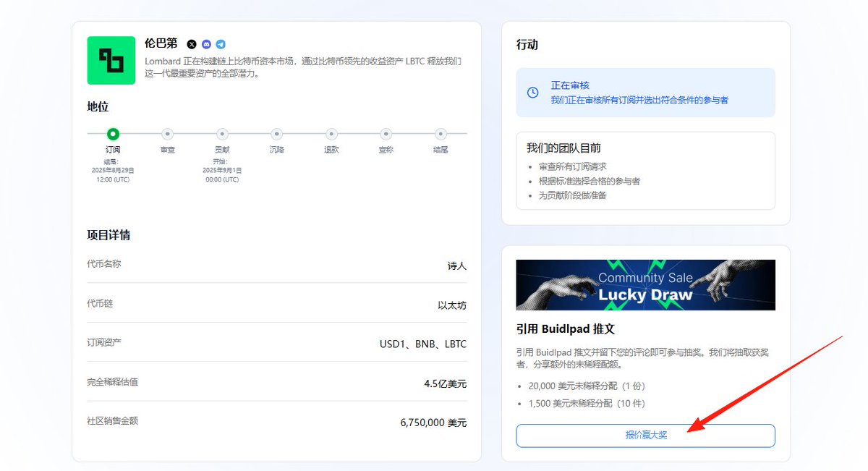Viewport: 868px width, 471px height.
Task: Click the 完全稀释估值 row label
Action: [x=112, y=381]
